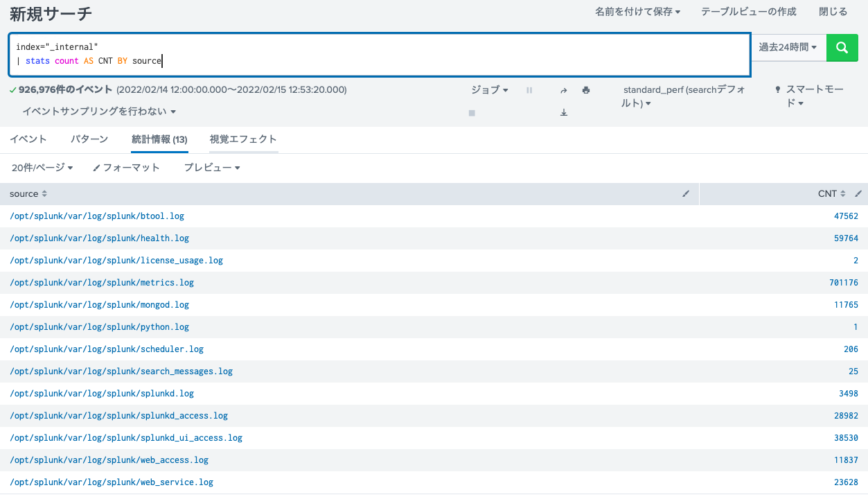Click the 新規サーチ page title
The image size is (868, 499).
51,13
